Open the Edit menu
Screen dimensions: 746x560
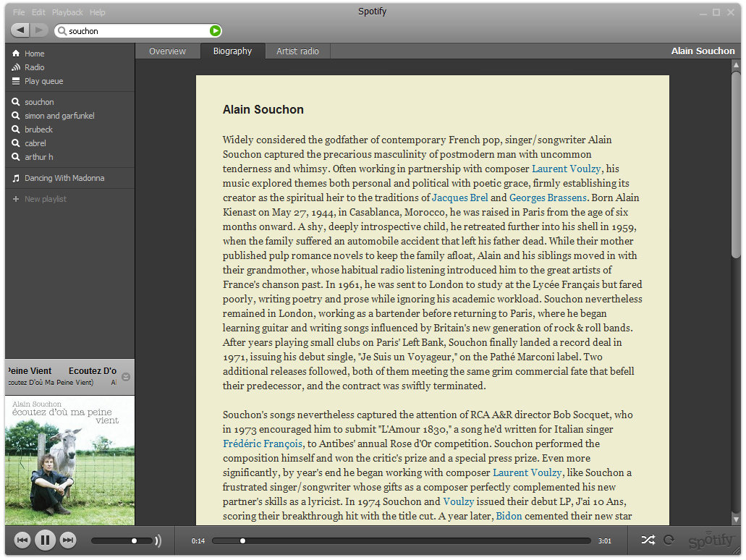38,12
